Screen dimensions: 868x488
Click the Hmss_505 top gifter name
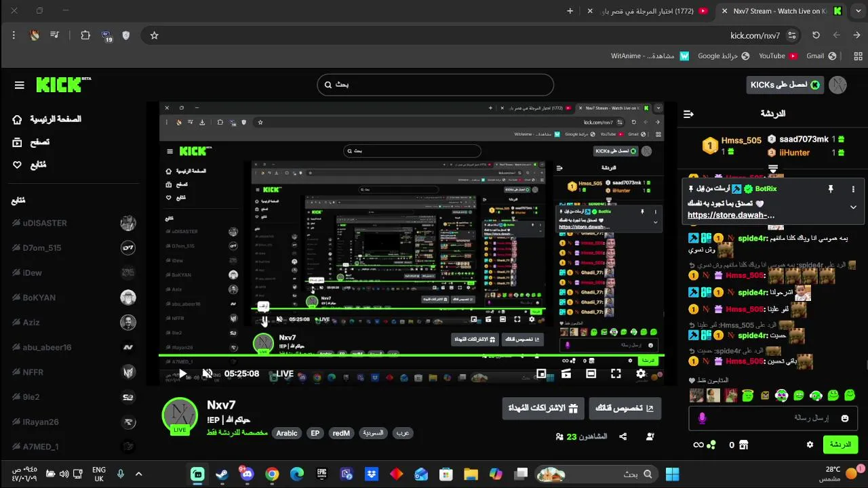coord(741,140)
